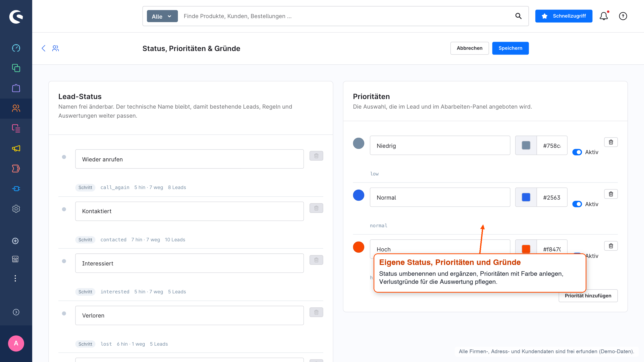Viewport: 644px width, 362px height.
Task: Toggle Aktiv switch for Normal priority
Action: point(577,204)
